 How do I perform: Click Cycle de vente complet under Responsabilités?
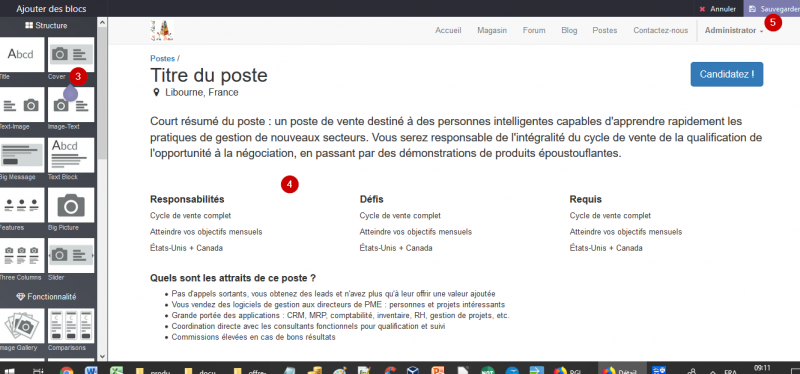(x=190, y=216)
